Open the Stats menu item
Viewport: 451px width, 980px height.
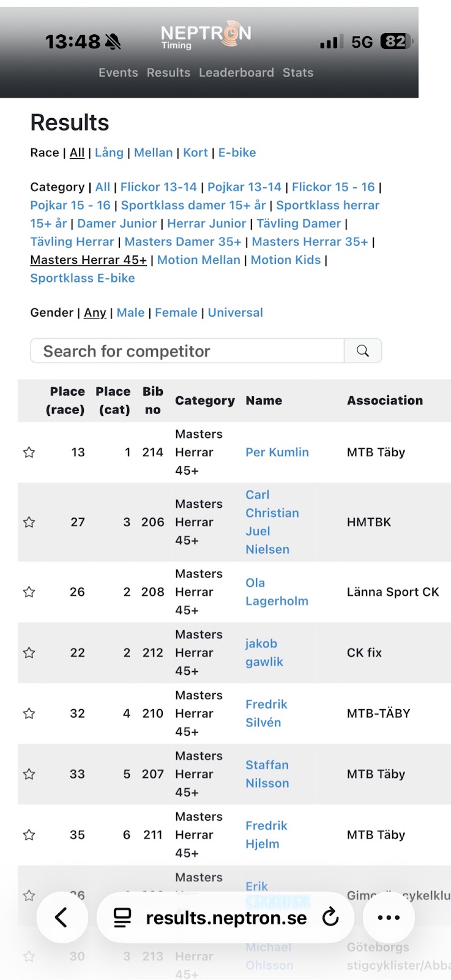point(298,72)
